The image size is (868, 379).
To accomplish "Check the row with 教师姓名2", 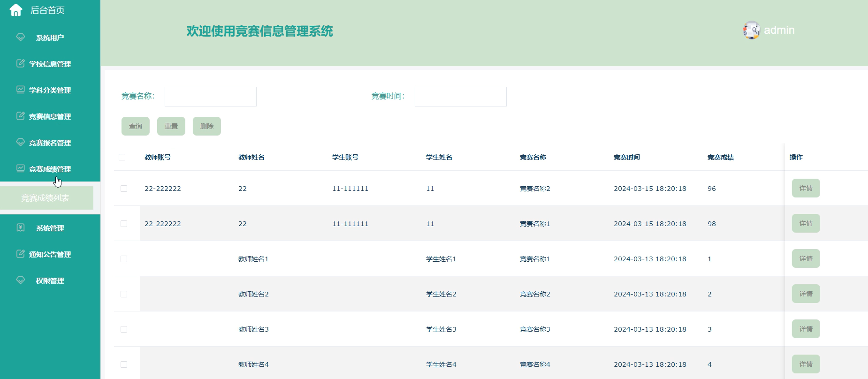I will click(x=124, y=294).
